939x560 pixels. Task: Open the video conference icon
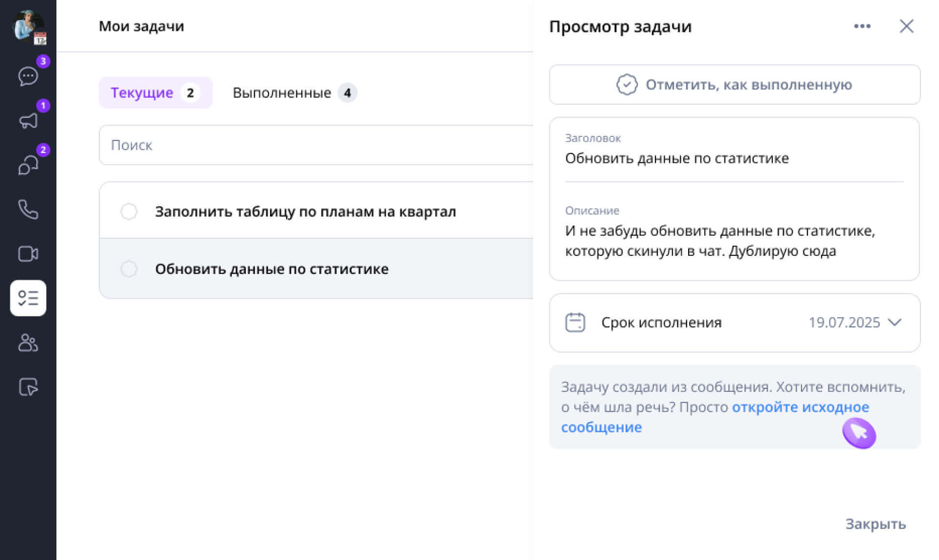[x=28, y=254]
